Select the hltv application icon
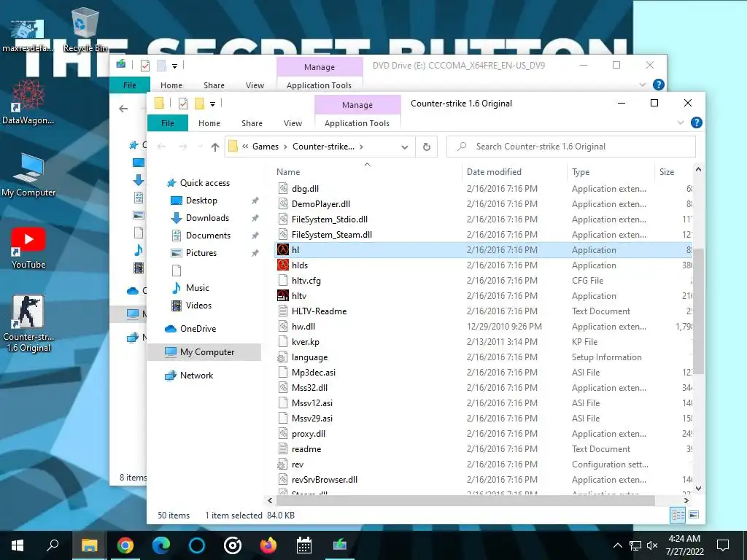This screenshot has width=747, height=560. coord(283,295)
